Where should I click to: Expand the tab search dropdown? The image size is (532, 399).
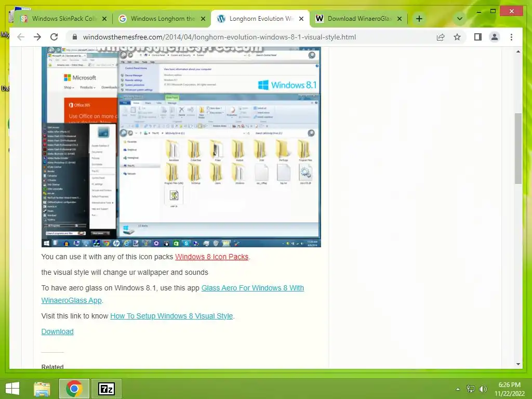coord(460,19)
